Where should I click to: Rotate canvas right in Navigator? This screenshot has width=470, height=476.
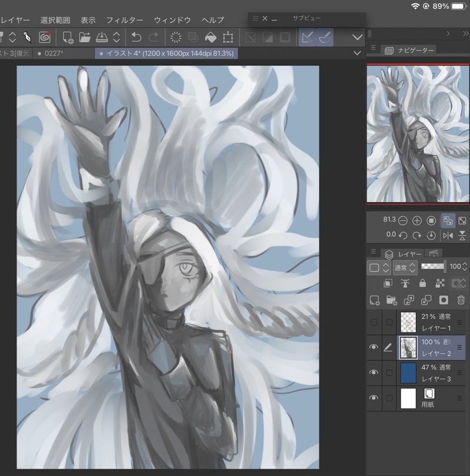pos(417,236)
